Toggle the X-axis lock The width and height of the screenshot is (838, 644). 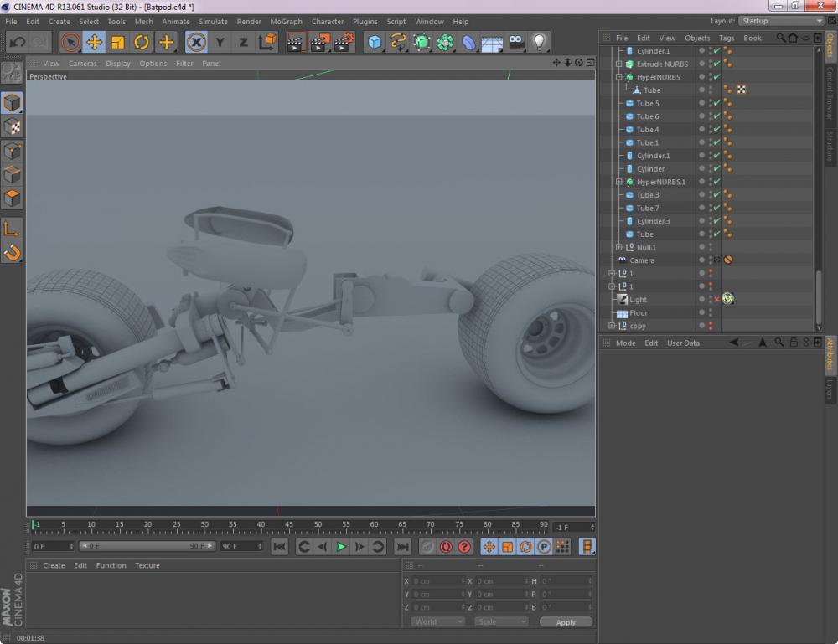(196, 42)
